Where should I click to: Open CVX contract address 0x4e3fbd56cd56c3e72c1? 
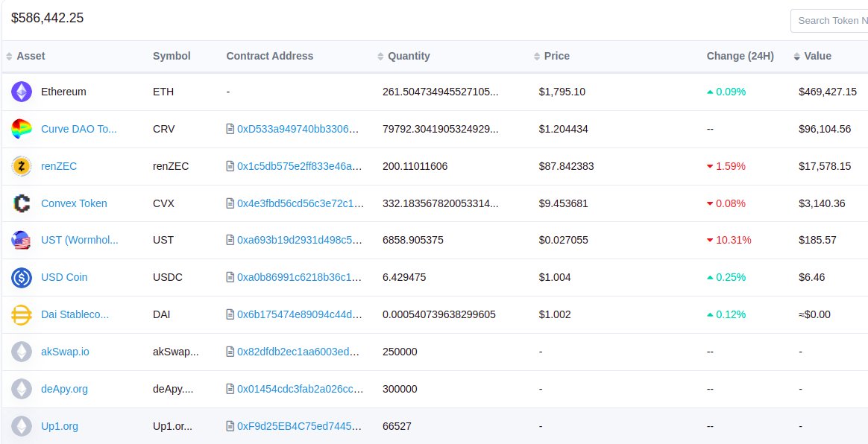(x=301, y=203)
